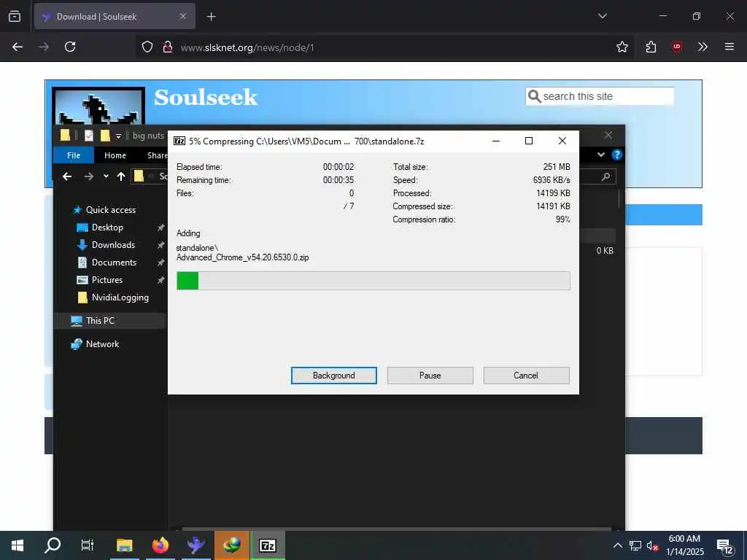Bookmark this page with star icon
Screen dimensions: 747x560
(x=622, y=47)
